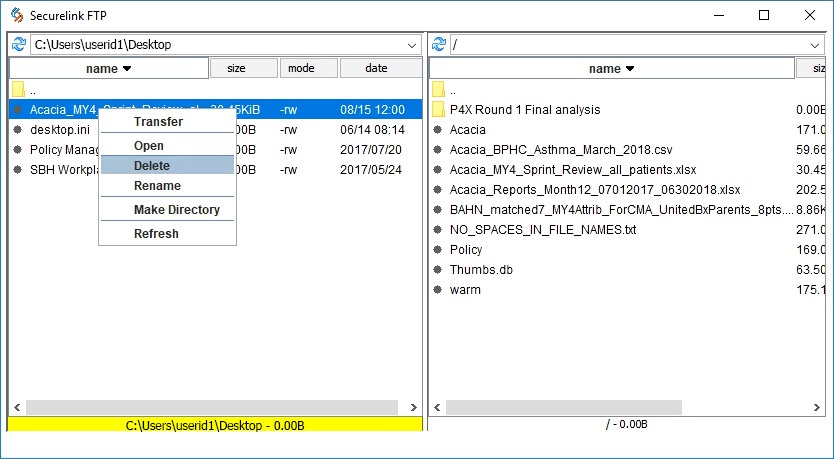Expand the remote path dropdown
Screen dimensions: 834x459
(816, 45)
